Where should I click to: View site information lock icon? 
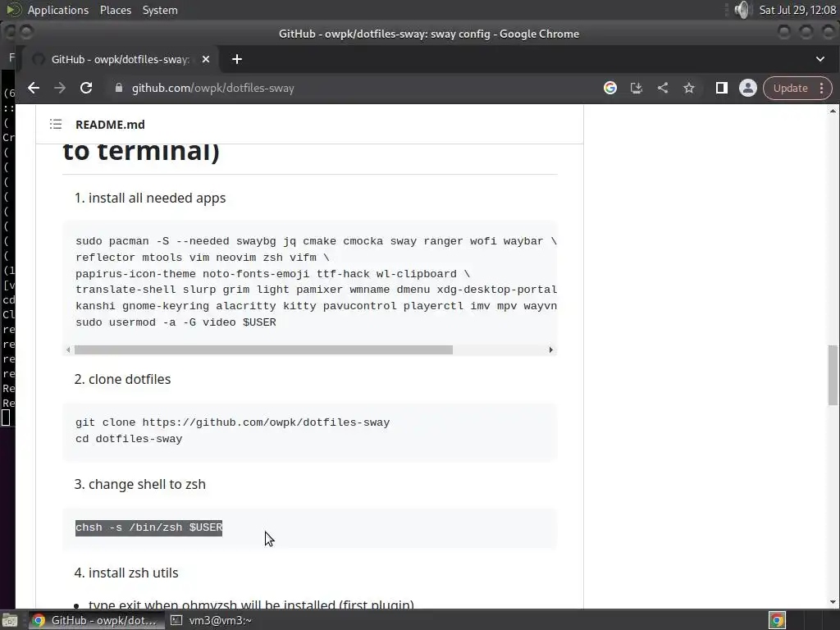click(x=119, y=88)
